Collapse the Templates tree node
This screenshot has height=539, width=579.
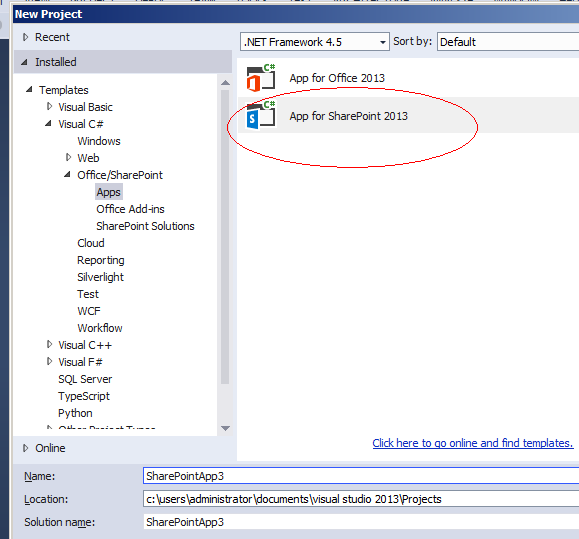point(29,90)
